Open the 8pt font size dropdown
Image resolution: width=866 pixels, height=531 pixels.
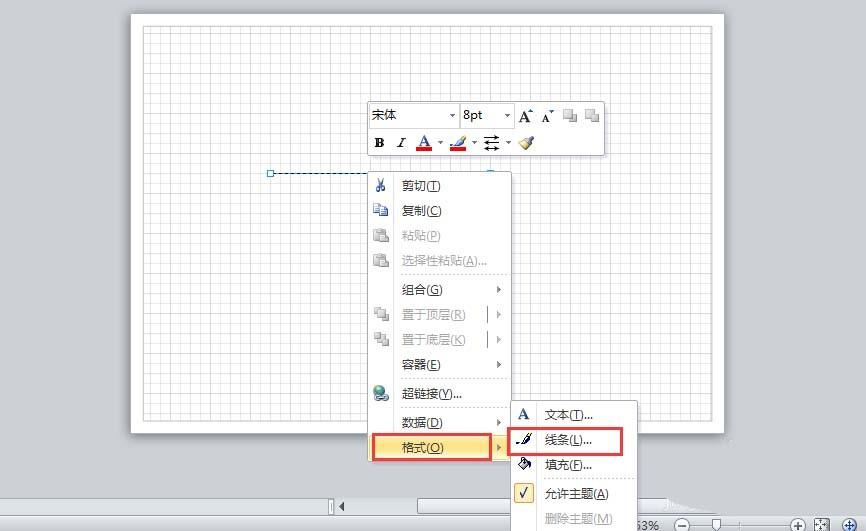point(507,115)
